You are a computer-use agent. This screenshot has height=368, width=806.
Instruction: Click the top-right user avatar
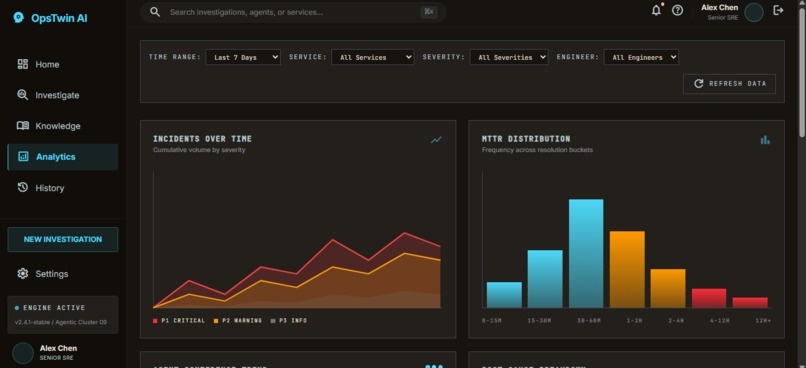(x=754, y=12)
